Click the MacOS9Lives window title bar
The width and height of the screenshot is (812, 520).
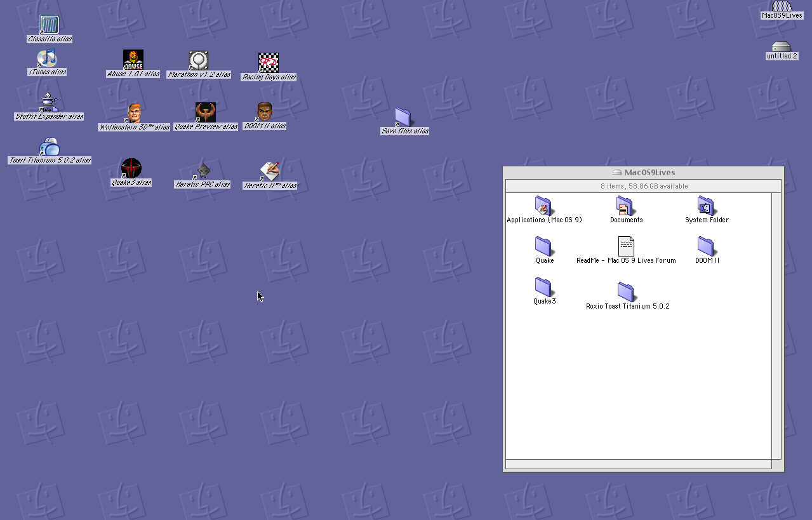pos(643,172)
